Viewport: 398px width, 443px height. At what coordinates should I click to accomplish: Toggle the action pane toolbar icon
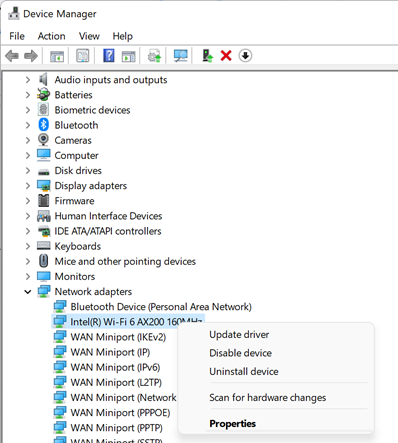point(129,56)
